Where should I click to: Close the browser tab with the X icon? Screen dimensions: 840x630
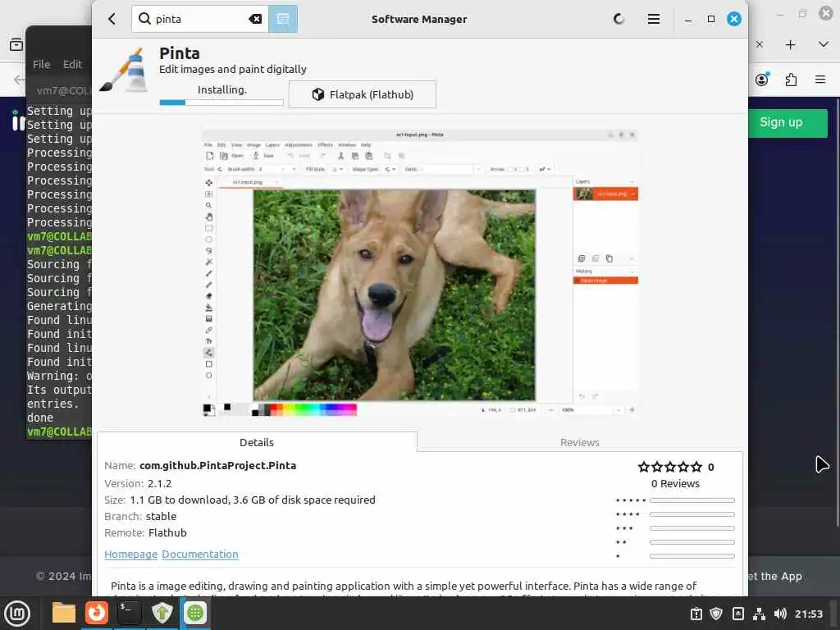click(759, 44)
